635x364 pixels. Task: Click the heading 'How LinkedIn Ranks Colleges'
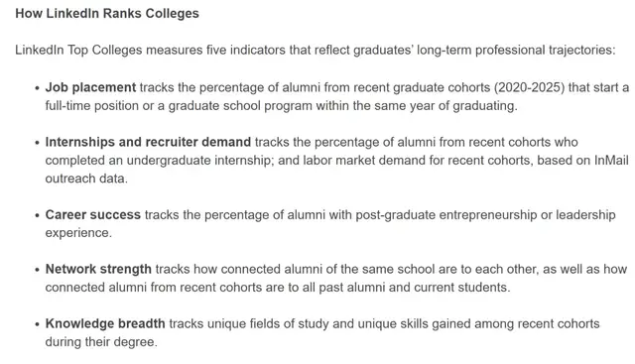[107, 13]
